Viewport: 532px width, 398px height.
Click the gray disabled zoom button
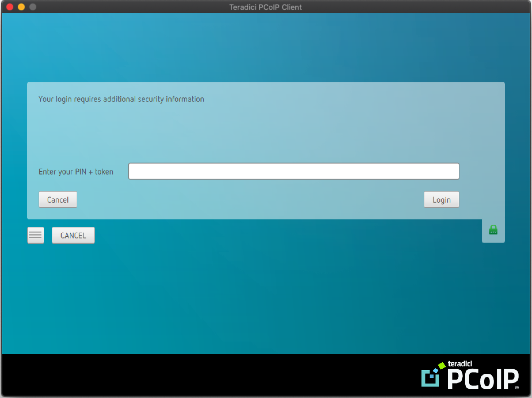(x=33, y=7)
